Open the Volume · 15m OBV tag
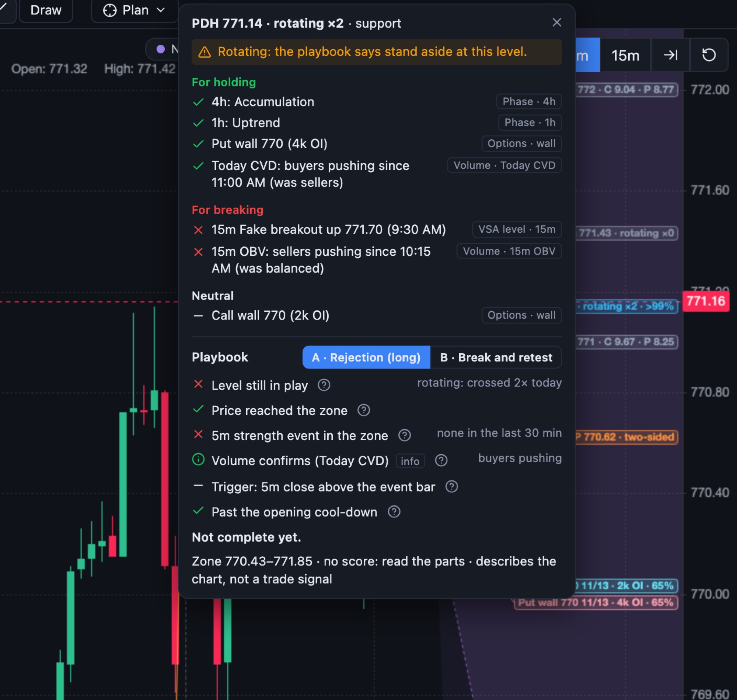This screenshot has height=700, width=737. tap(509, 251)
